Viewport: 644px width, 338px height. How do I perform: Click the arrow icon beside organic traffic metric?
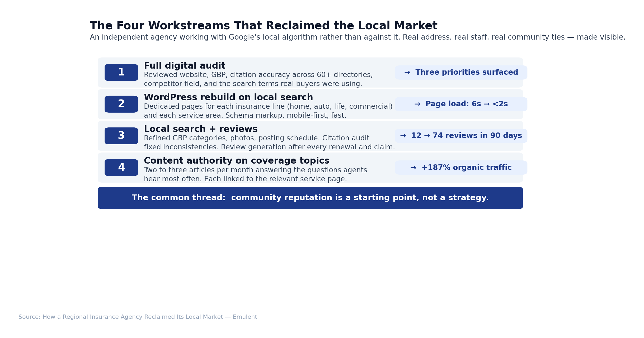pyautogui.click(x=413, y=167)
